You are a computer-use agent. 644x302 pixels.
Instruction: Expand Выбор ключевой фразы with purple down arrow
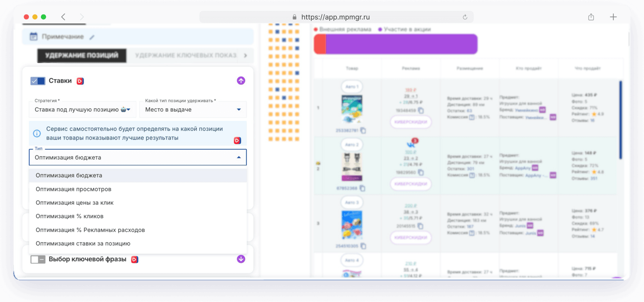[241, 259]
